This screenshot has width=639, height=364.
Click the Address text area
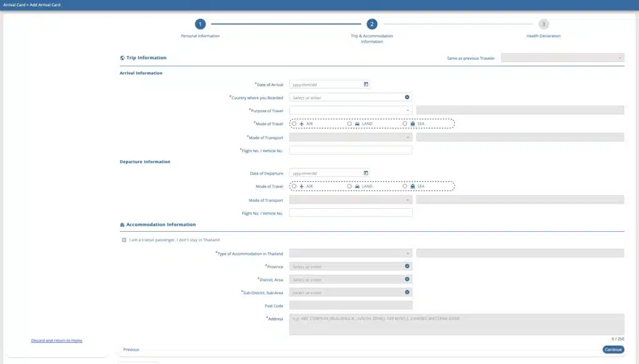point(456,324)
